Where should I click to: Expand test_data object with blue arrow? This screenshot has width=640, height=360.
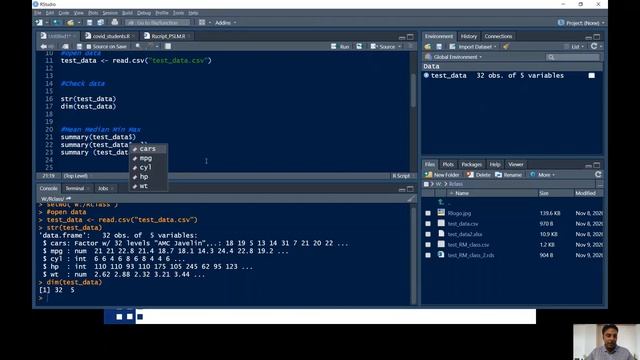point(426,76)
